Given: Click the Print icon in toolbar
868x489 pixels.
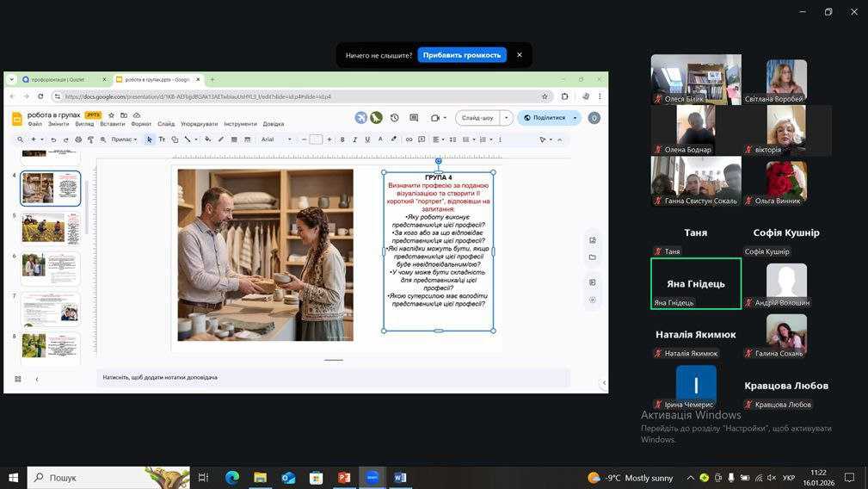Looking at the screenshot, I should pyautogui.click(x=78, y=139).
